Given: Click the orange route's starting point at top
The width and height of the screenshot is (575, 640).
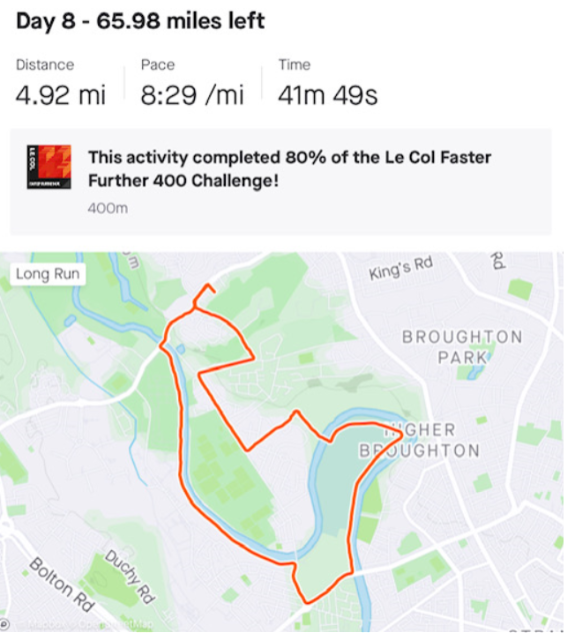Looking at the screenshot, I should click(x=213, y=291).
